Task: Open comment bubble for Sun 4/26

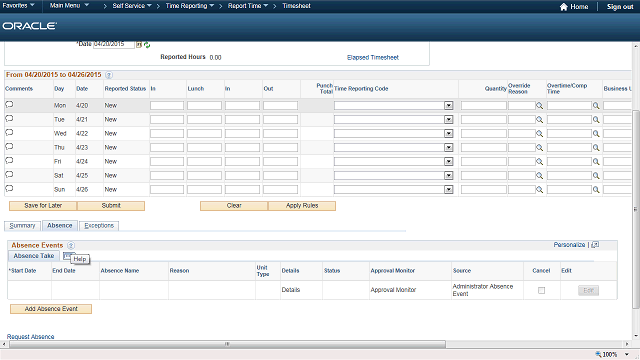Action: [9, 189]
